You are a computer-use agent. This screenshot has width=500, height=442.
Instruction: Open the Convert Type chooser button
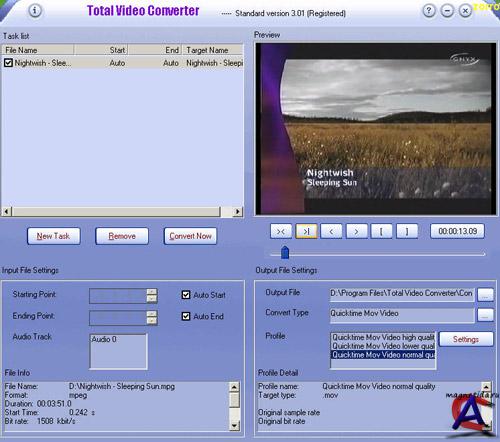tap(485, 315)
